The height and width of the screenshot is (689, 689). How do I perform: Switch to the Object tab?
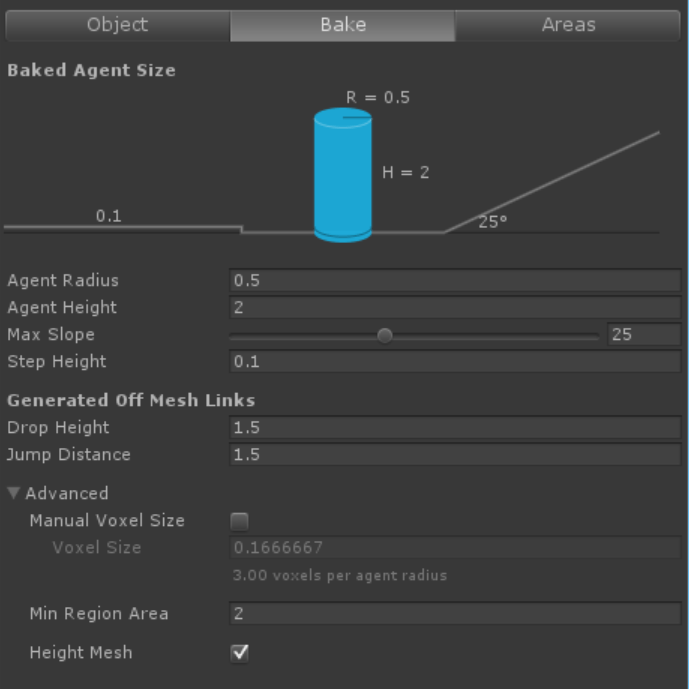coord(117,25)
